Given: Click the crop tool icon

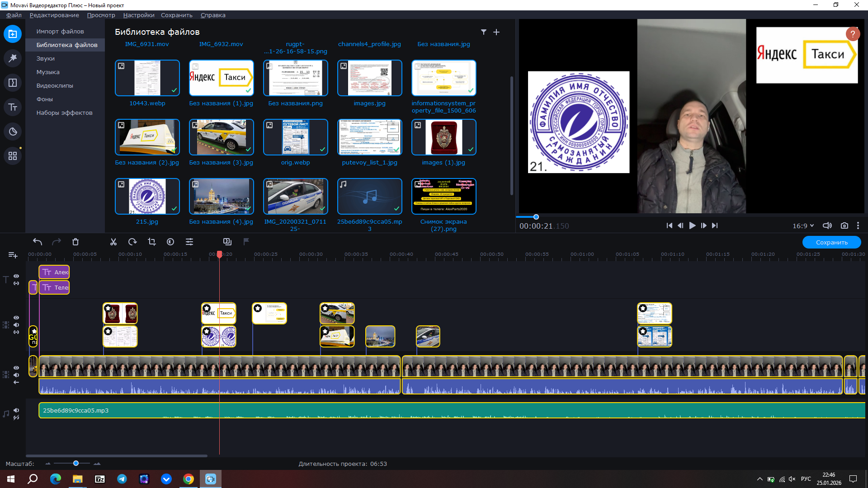Looking at the screenshot, I should tap(151, 242).
